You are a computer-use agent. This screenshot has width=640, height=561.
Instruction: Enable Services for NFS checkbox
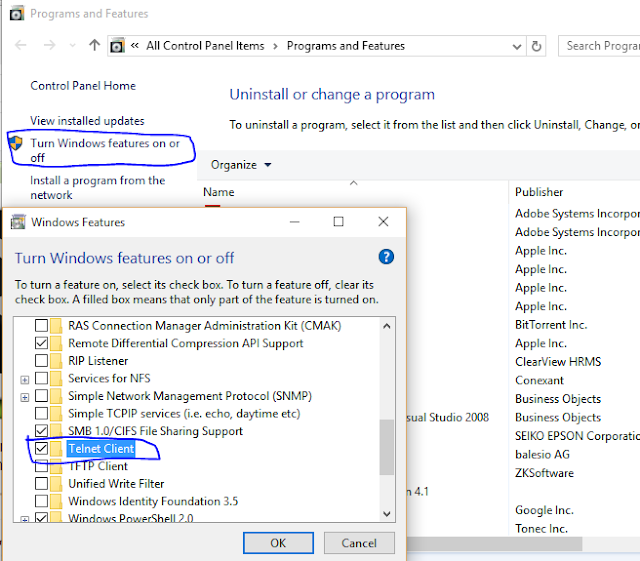pos(41,378)
